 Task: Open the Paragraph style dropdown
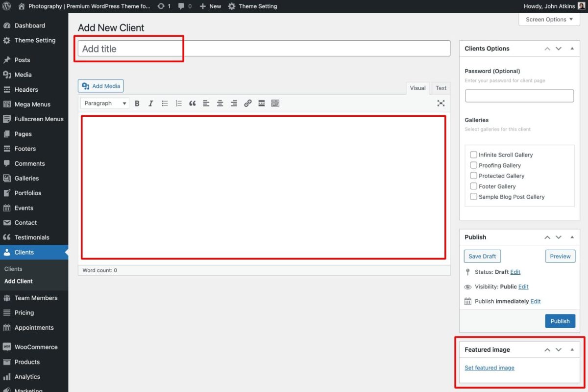coord(104,103)
